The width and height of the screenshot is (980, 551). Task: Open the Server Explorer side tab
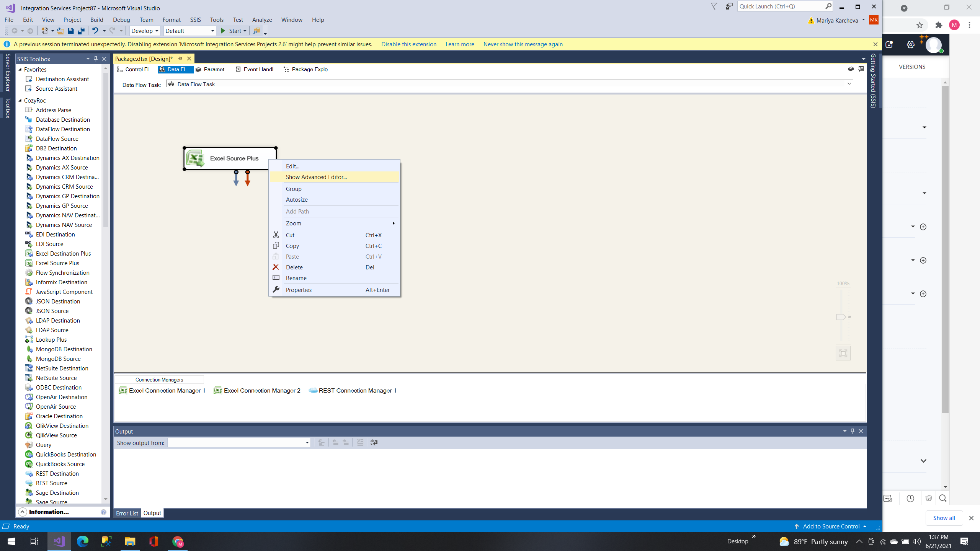8,72
